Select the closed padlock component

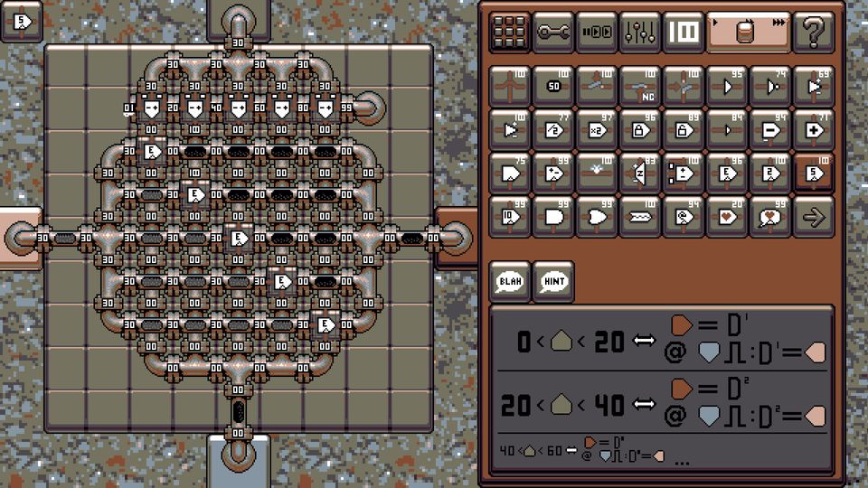click(x=641, y=129)
